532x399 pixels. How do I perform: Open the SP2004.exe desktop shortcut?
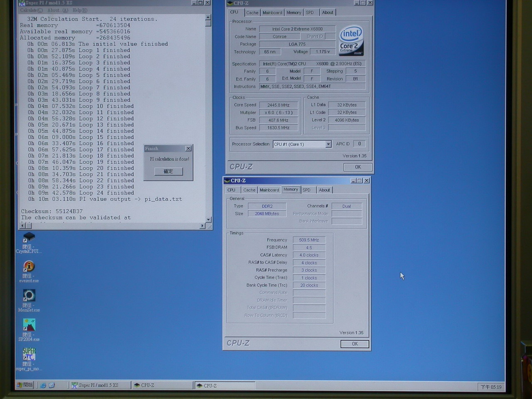point(29,330)
